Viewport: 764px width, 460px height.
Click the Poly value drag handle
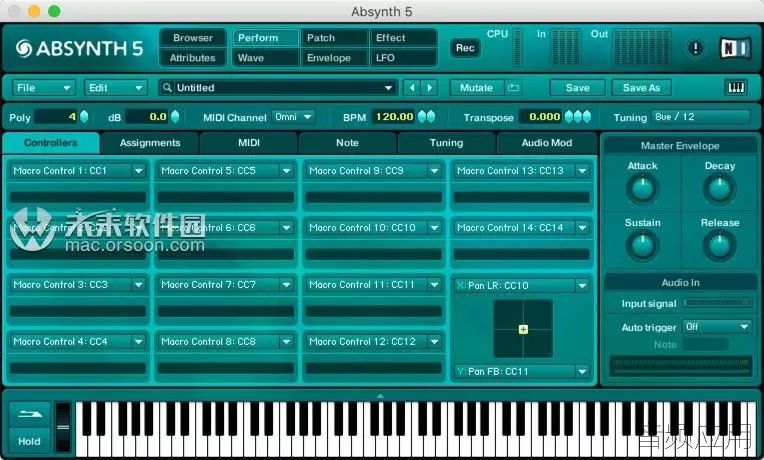pos(84,116)
